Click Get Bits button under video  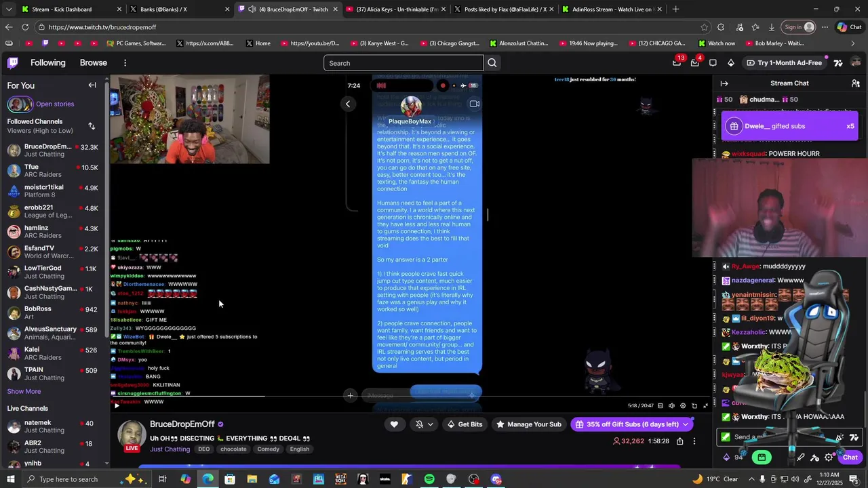(465, 424)
